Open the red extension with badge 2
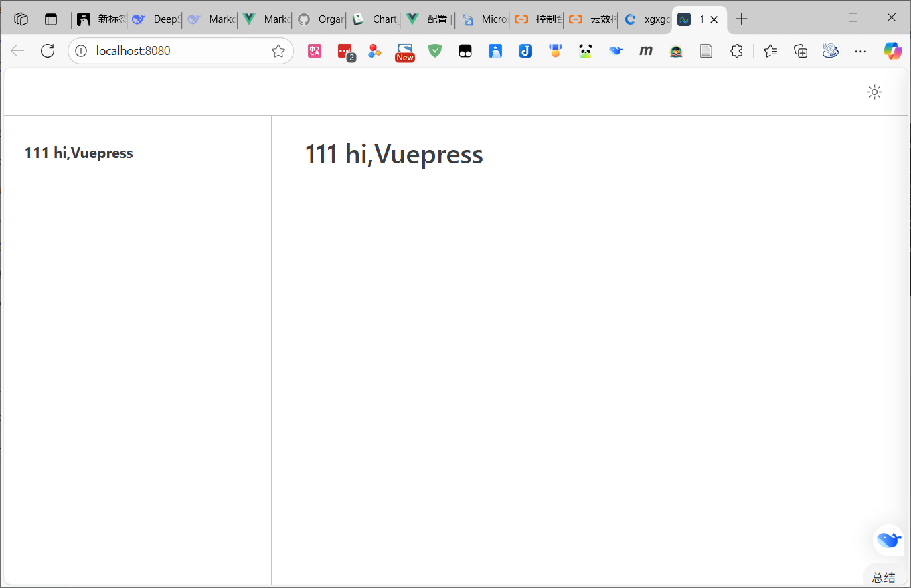The image size is (911, 588). [345, 52]
